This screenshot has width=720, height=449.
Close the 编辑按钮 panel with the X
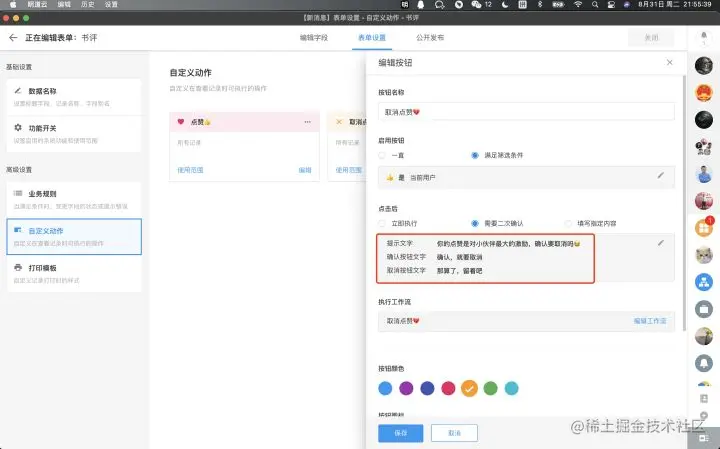pyautogui.click(x=669, y=62)
